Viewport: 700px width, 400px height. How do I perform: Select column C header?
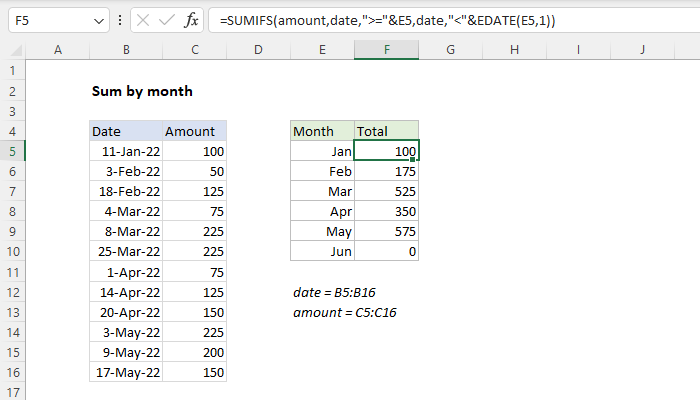pyautogui.click(x=195, y=50)
